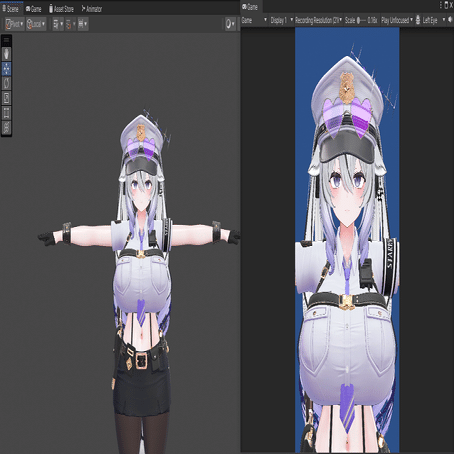454x454 pixels.
Task: Open the Game/Simulator view dropdown
Action: coord(254,20)
